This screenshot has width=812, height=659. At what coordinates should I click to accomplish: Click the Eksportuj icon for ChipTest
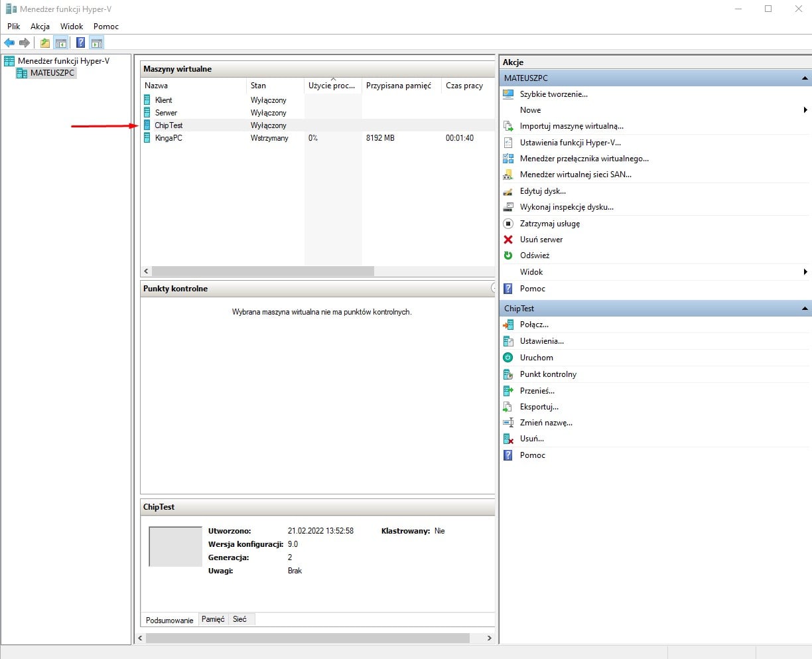coord(508,407)
